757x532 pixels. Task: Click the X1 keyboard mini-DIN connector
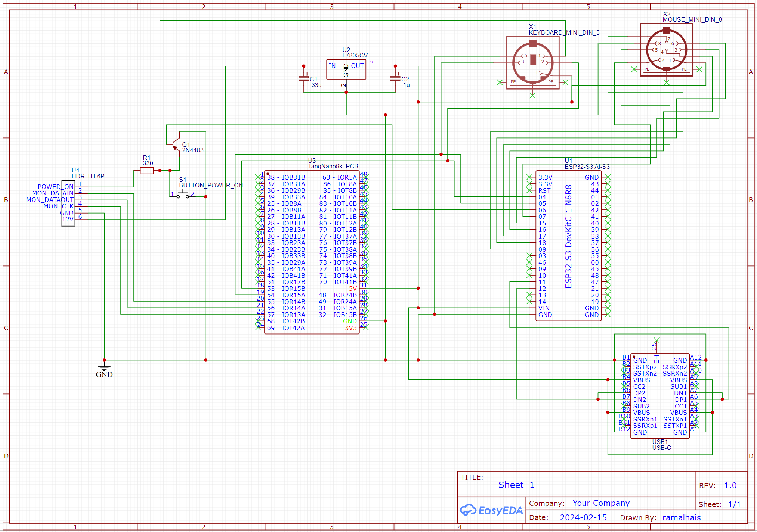tap(532, 63)
